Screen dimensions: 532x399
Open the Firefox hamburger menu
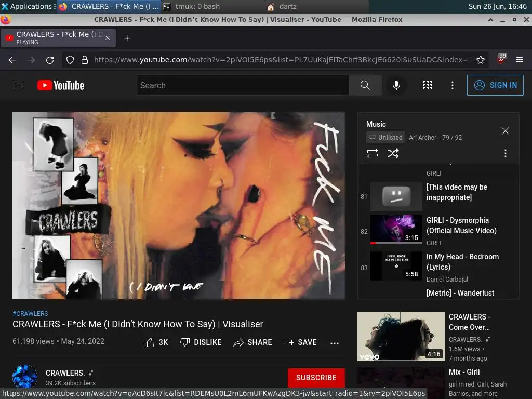point(520,60)
